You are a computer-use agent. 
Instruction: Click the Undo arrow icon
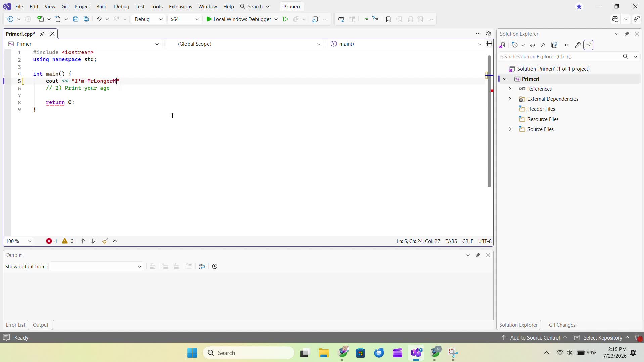point(99,19)
